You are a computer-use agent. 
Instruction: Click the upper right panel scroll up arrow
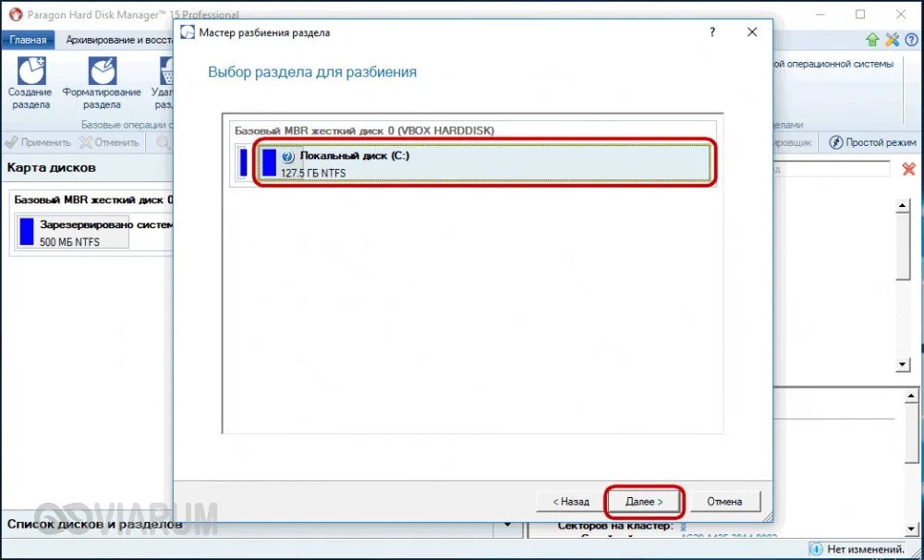tap(902, 206)
